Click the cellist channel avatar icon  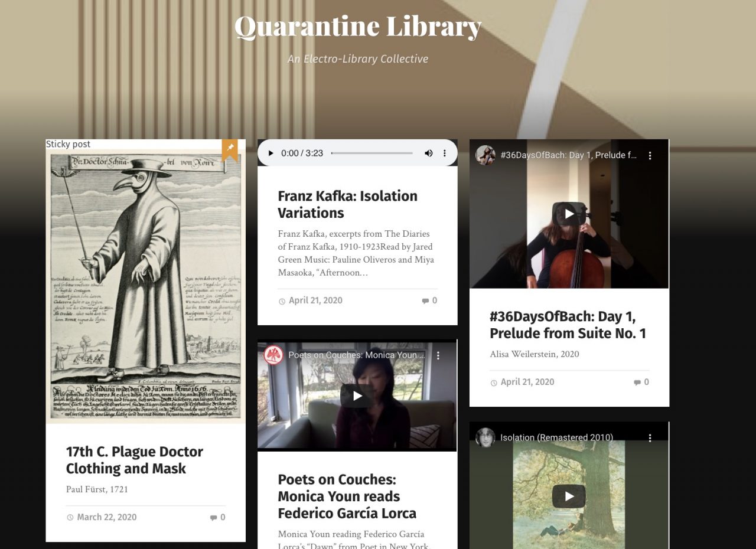(x=485, y=155)
